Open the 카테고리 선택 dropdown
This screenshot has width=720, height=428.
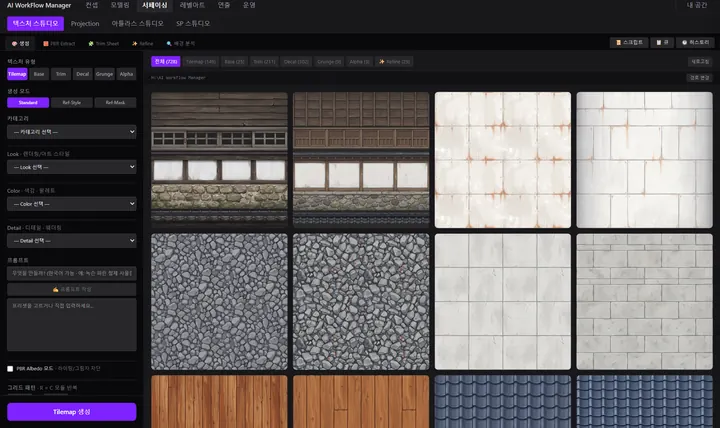pos(72,132)
